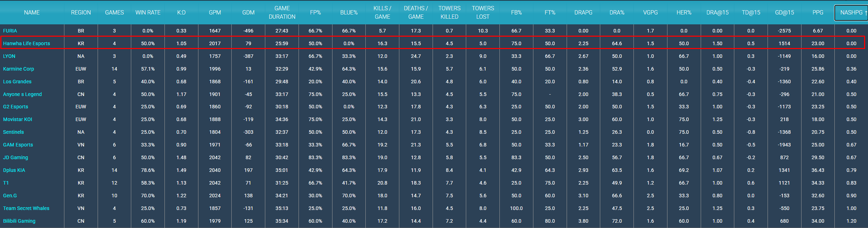Click the TOWERS KILLED header

(x=450, y=13)
